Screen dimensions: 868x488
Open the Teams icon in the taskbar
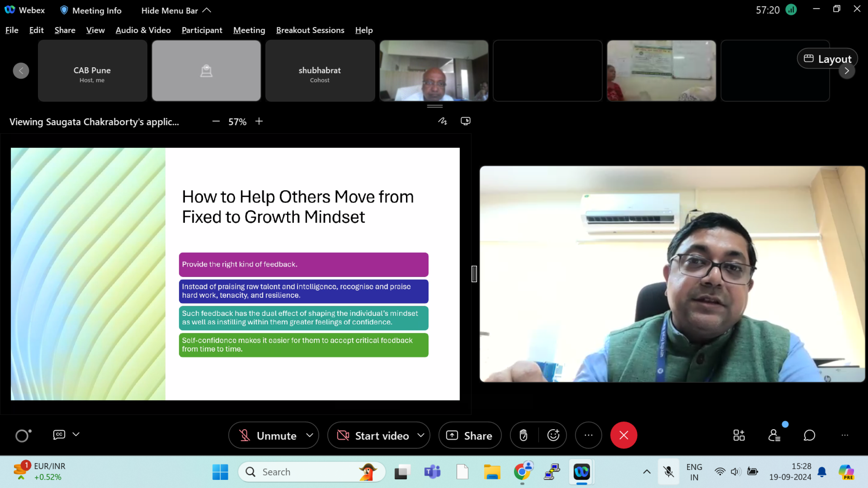(432, 472)
